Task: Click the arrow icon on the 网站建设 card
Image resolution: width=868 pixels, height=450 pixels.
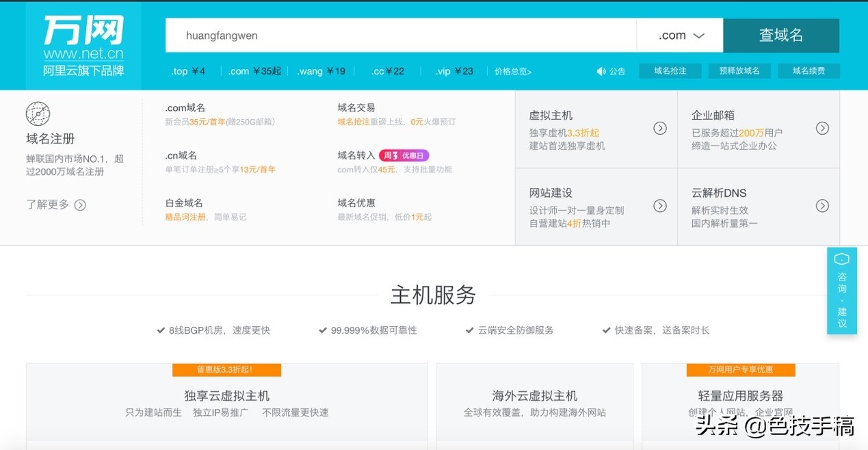Action: 659,205
